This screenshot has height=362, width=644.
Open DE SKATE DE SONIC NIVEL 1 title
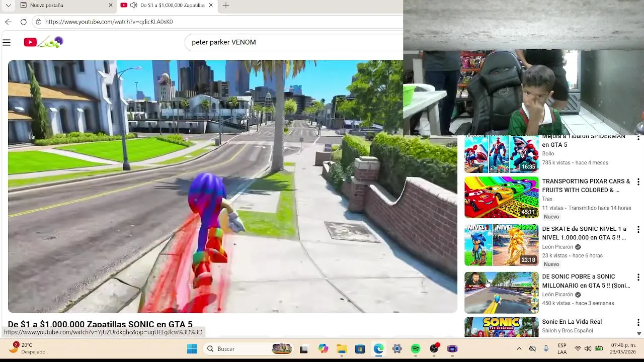[584, 233]
